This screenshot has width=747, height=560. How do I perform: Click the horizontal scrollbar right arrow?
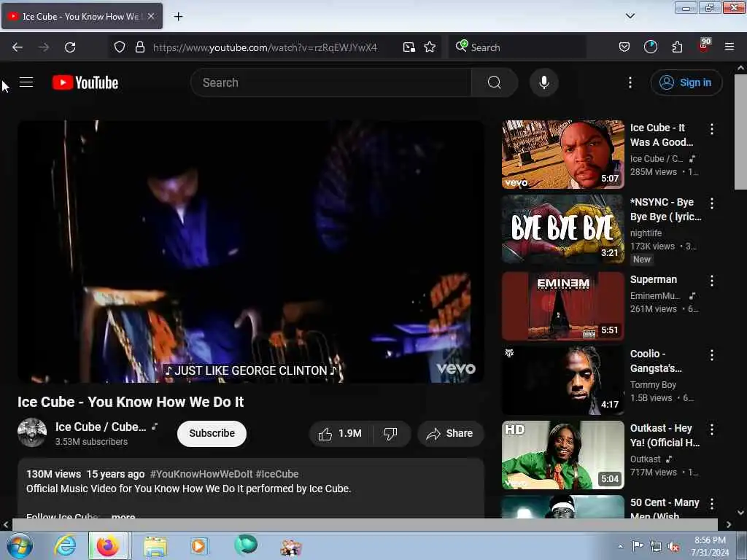point(728,524)
